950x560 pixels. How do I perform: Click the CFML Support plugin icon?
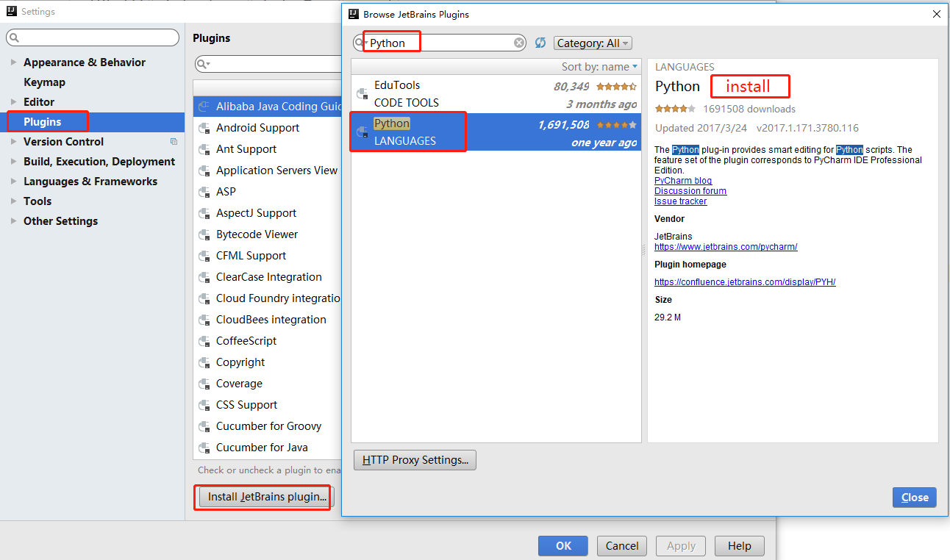coord(205,256)
